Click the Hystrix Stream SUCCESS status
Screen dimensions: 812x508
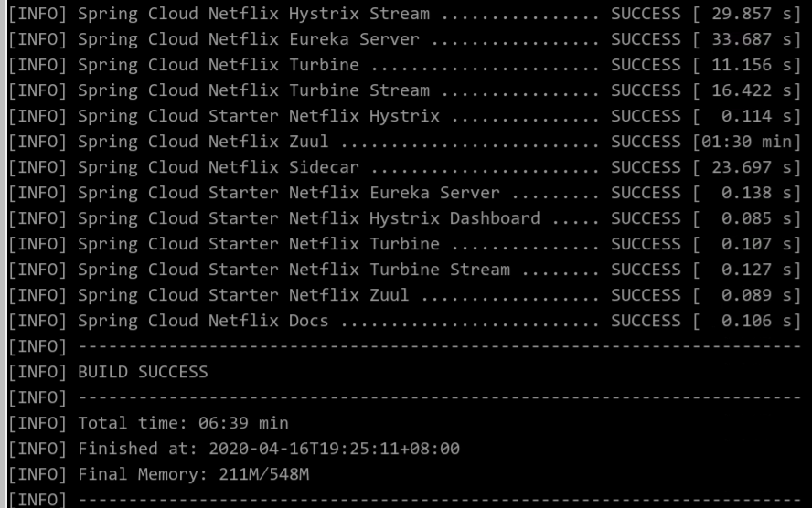pos(646,14)
